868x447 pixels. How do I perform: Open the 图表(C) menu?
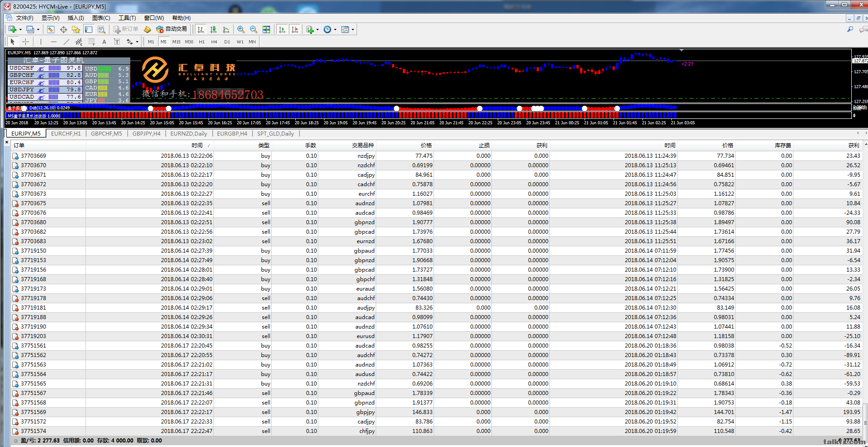coord(101,18)
